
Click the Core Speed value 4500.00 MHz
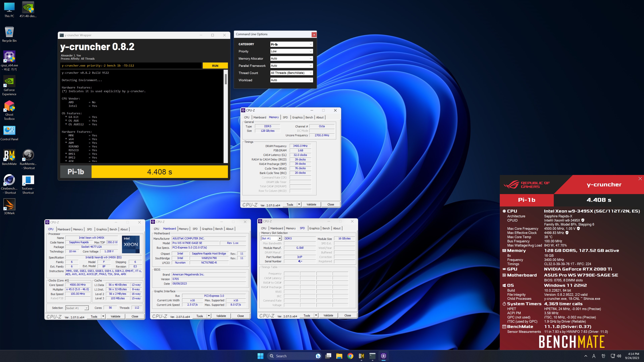click(78, 285)
